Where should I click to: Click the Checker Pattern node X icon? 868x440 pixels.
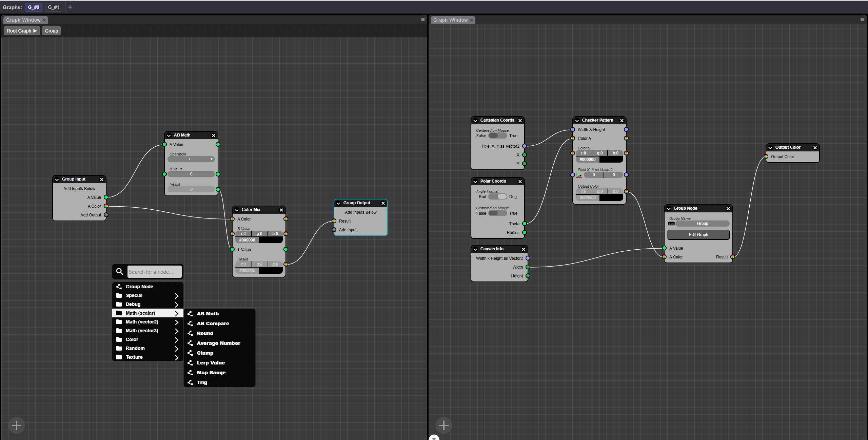pyautogui.click(x=622, y=121)
